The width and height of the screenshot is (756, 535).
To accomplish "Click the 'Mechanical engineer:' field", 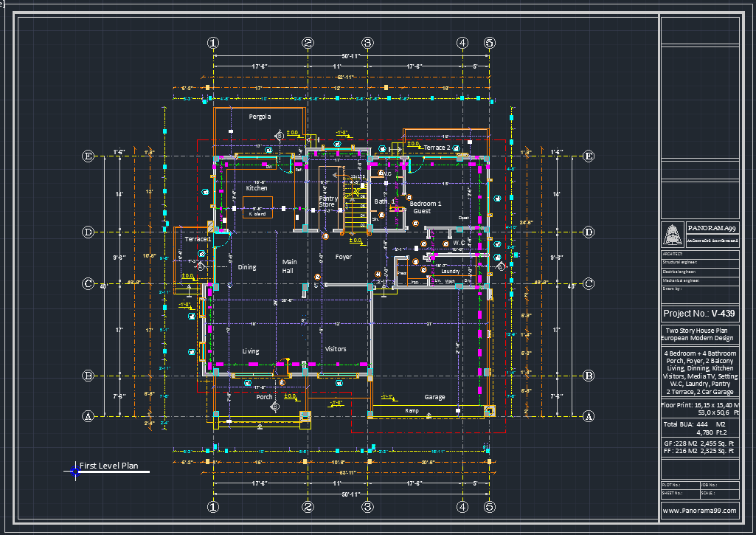I will (x=700, y=280).
